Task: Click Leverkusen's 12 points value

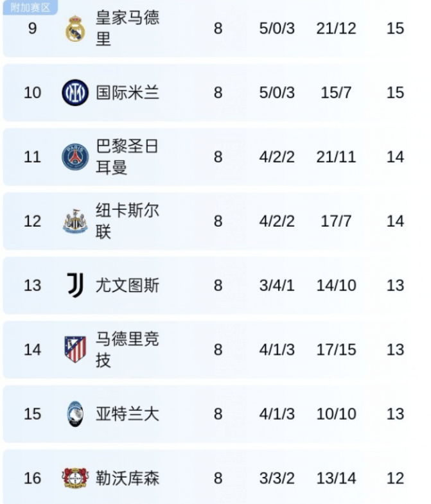Action: pyautogui.click(x=395, y=478)
